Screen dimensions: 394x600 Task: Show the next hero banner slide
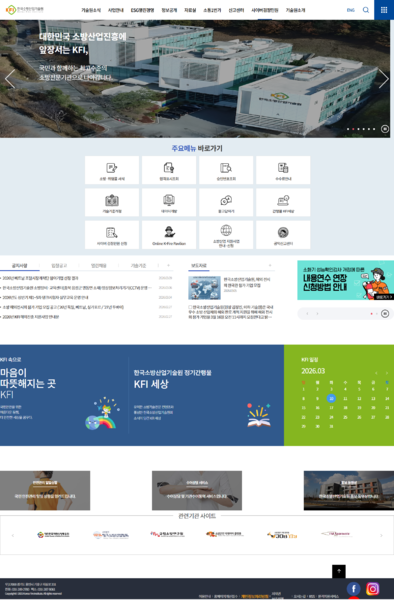click(x=383, y=79)
